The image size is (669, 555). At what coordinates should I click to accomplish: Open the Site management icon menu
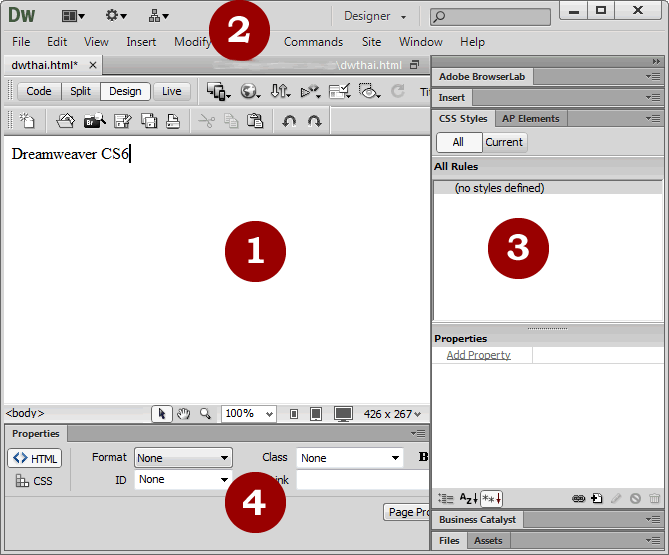(x=158, y=16)
